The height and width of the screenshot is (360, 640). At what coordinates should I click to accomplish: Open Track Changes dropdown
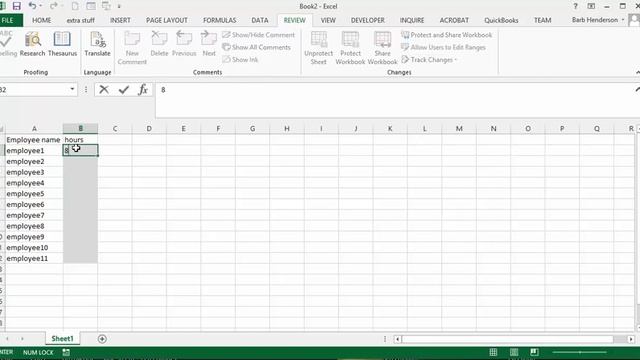tap(429, 60)
